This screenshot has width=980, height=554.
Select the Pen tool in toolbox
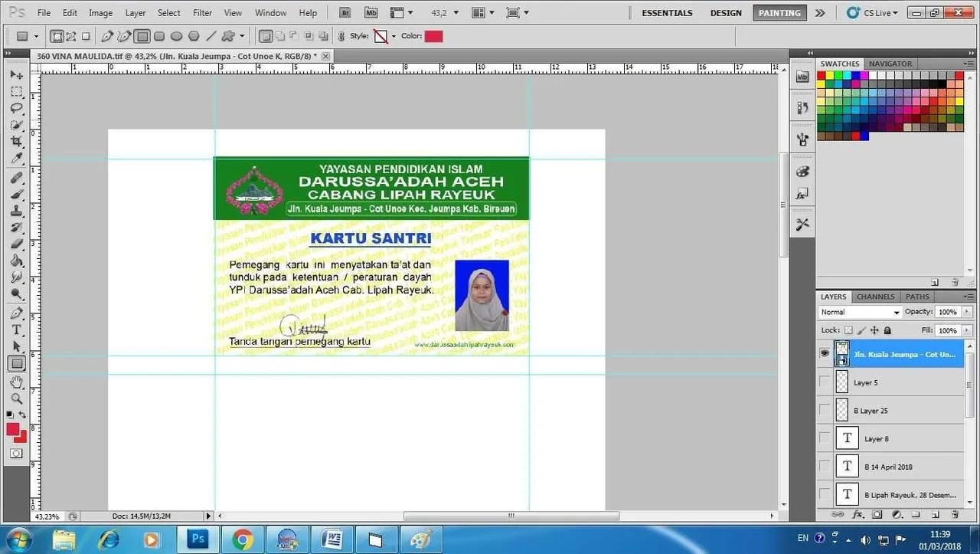pyautogui.click(x=17, y=313)
